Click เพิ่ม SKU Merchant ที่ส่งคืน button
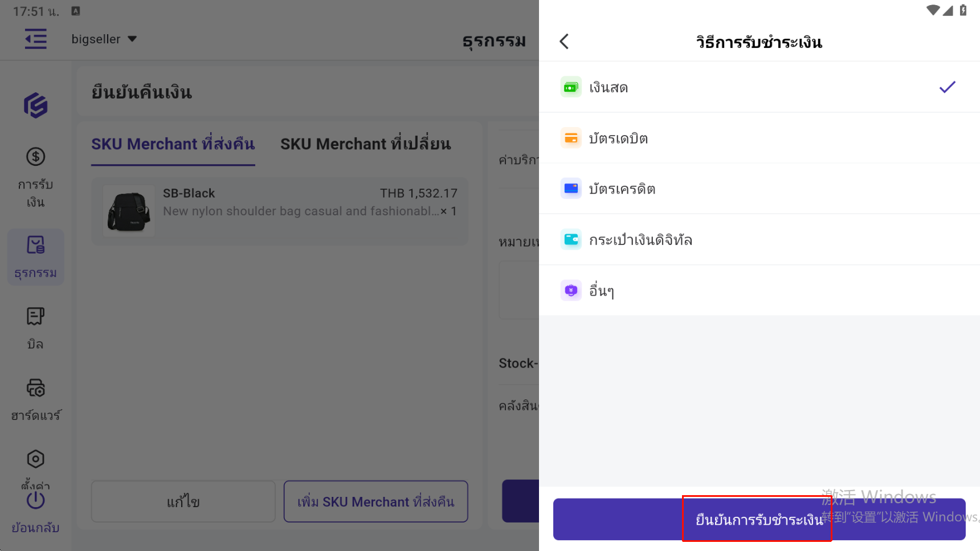Image resolution: width=980 pixels, height=551 pixels. [375, 501]
